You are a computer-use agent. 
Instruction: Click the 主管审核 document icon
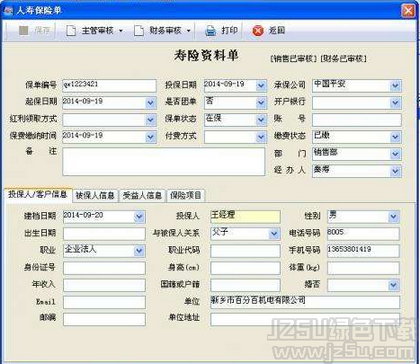coord(71,31)
